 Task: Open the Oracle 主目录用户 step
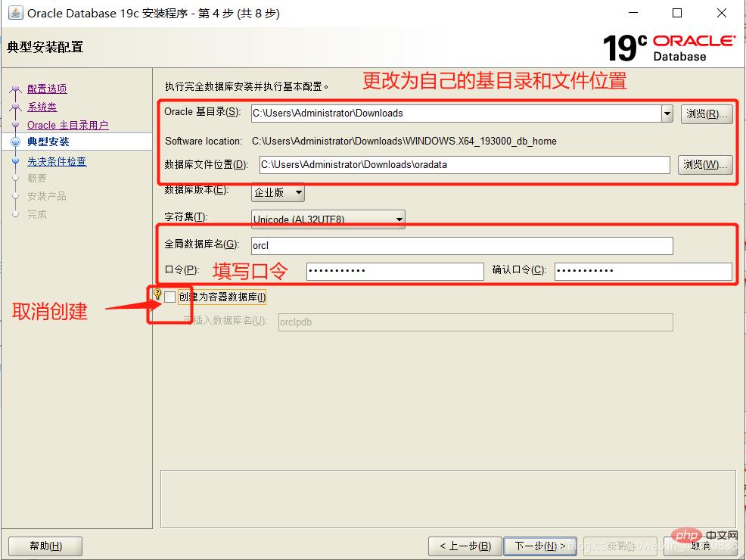coord(67,125)
